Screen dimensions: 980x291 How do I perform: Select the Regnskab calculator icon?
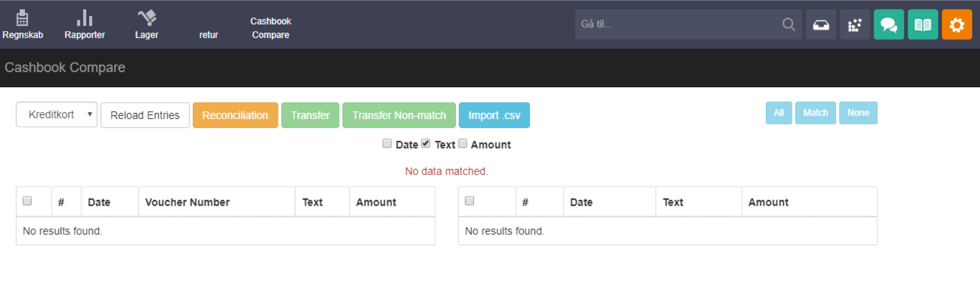[x=23, y=18]
